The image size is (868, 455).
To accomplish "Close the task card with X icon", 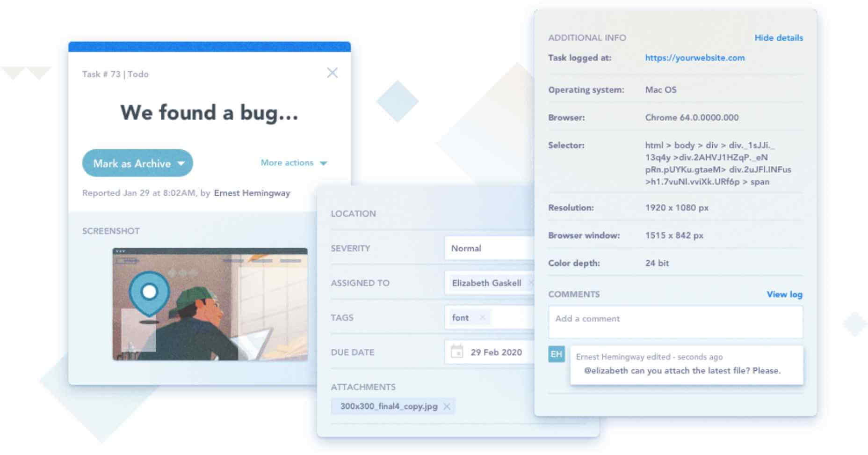I will point(332,73).
